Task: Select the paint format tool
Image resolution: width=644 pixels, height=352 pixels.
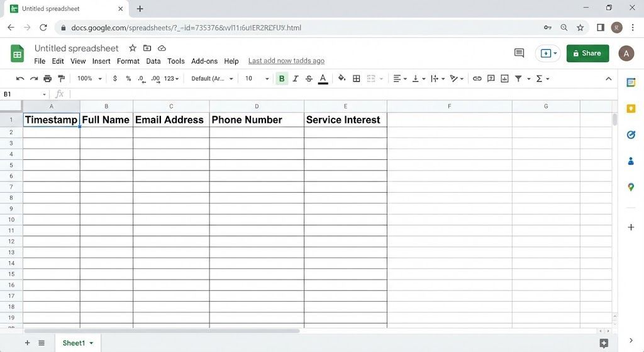Action: pyautogui.click(x=61, y=79)
